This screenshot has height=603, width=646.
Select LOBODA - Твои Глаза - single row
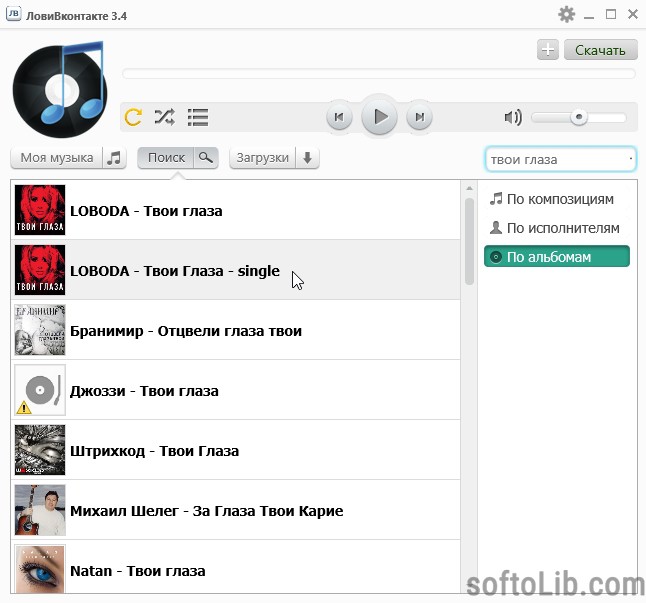click(x=236, y=270)
